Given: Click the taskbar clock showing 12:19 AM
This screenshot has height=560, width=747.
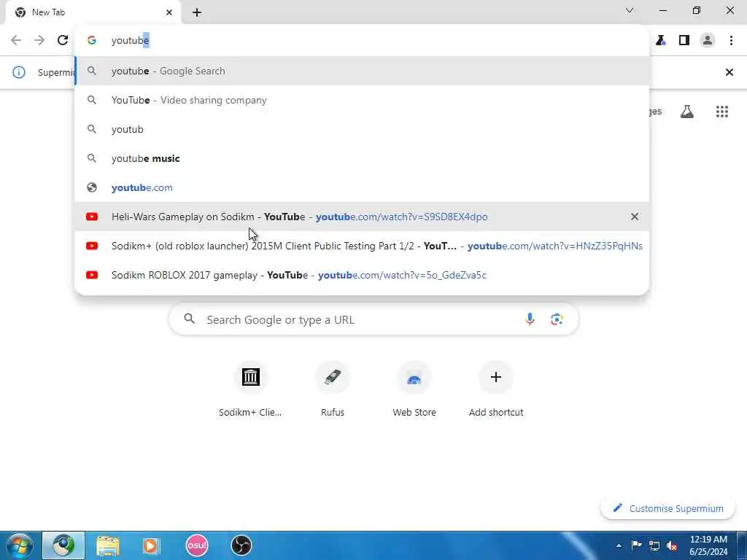Looking at the screenshot, I should [x=708, y=545].
